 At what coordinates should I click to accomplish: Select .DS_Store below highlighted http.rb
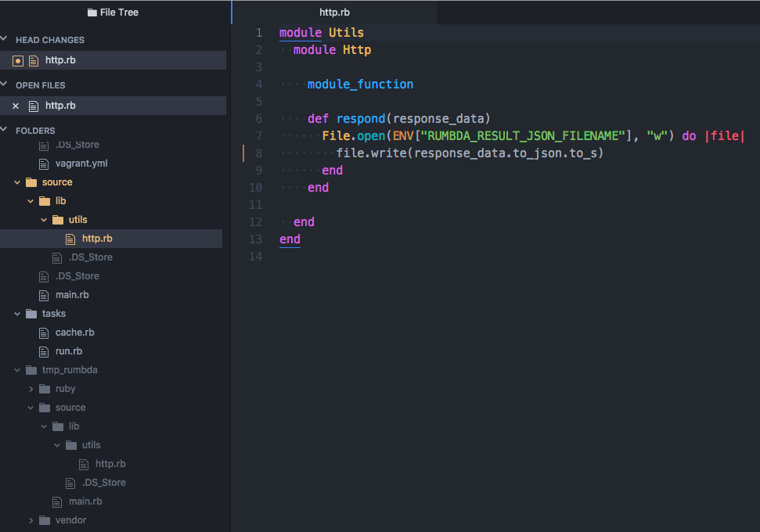(x=91, y=257)
